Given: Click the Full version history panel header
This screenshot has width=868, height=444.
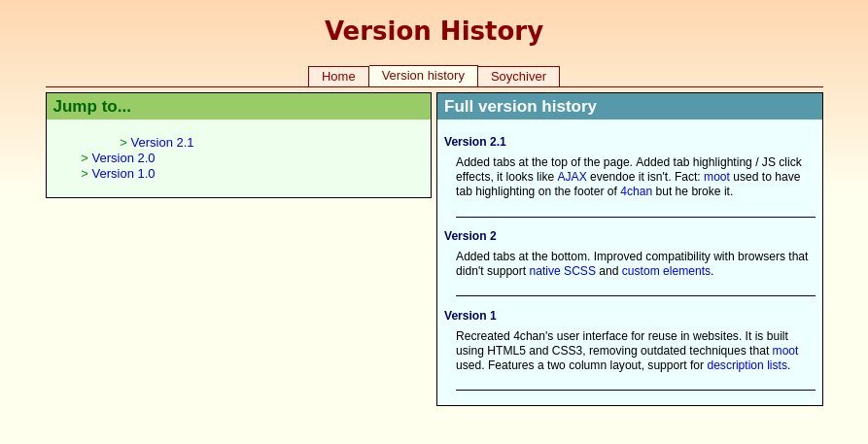Looking at the screenshot, I should [x=629, y=107].
